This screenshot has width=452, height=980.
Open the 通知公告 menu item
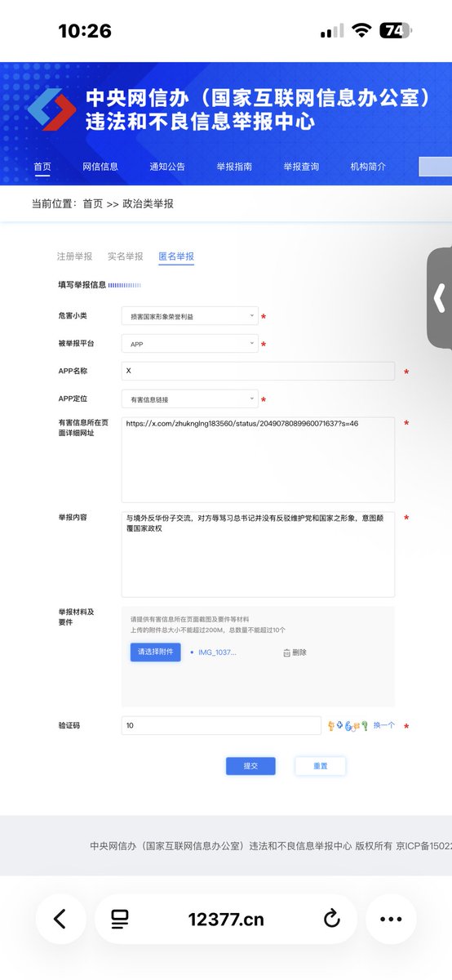pos(167,167)
